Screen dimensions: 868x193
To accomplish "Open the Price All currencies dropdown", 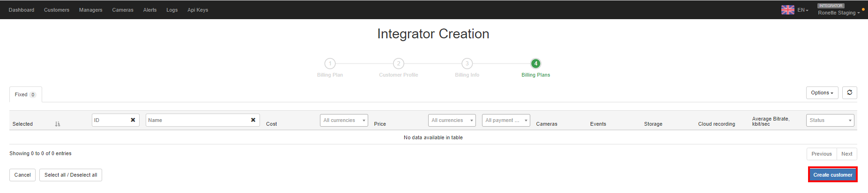I will (452, 120).
